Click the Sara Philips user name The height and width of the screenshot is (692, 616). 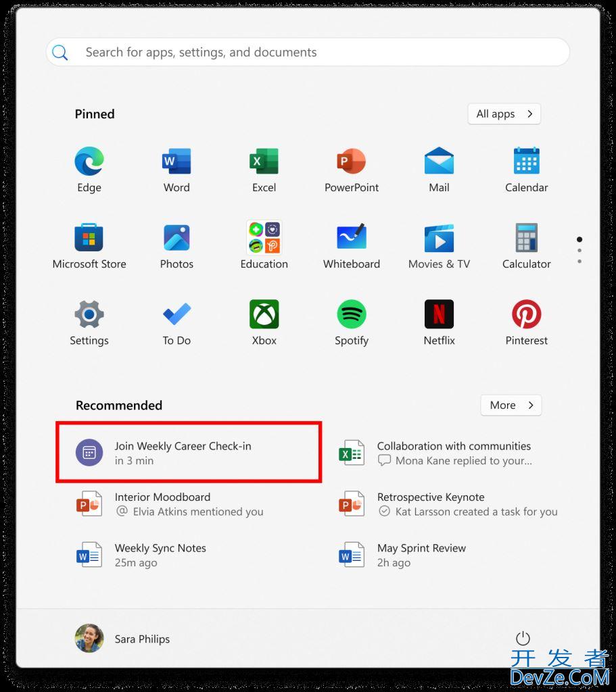tap(142, 639)
